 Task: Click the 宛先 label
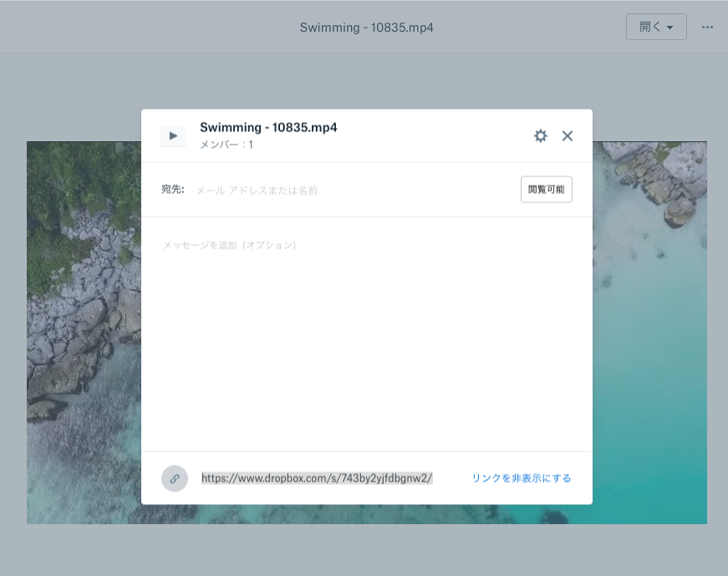pyautogui.click(x=172, y=190)
